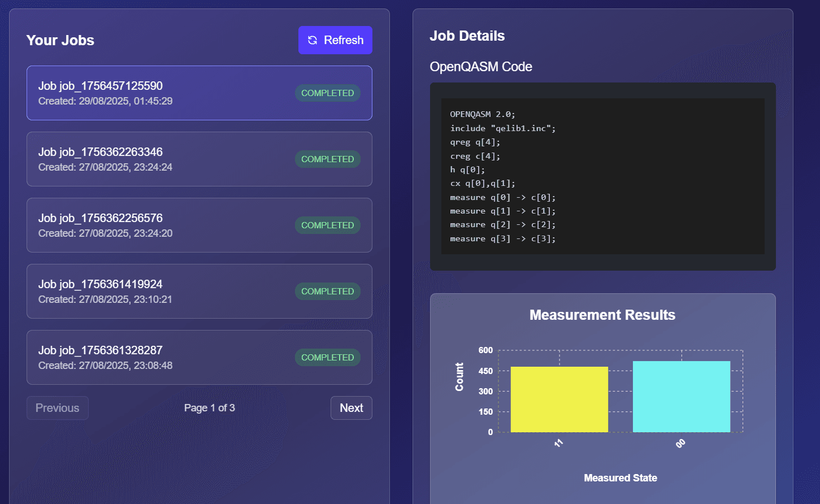Click the 'Count' y-axis label
The width and height of the screenshot is (820, 504).
pos(459,377)
